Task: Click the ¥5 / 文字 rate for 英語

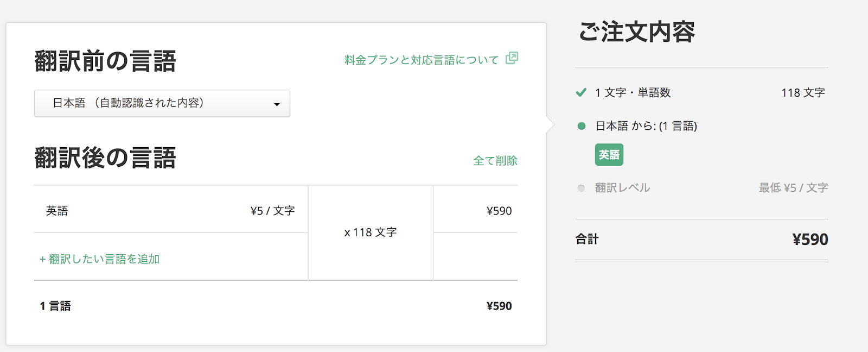Action: 272,211
